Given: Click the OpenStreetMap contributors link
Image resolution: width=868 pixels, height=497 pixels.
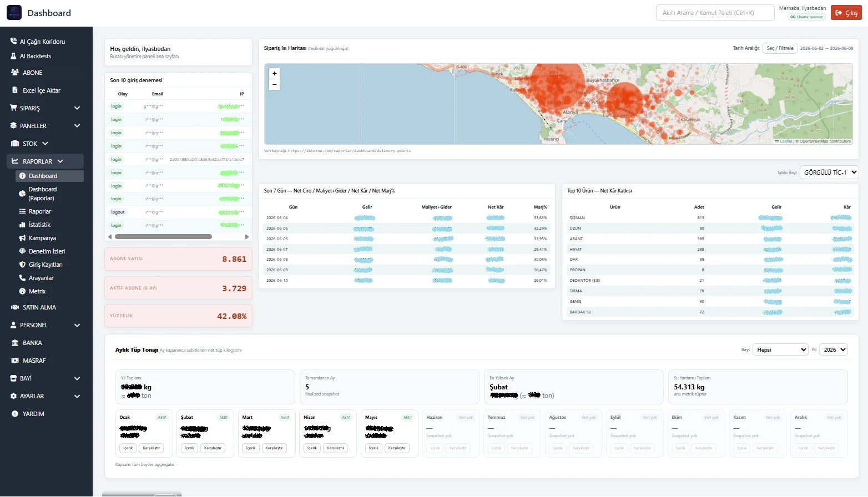Looking at the screenshot, I should [825, 141].
